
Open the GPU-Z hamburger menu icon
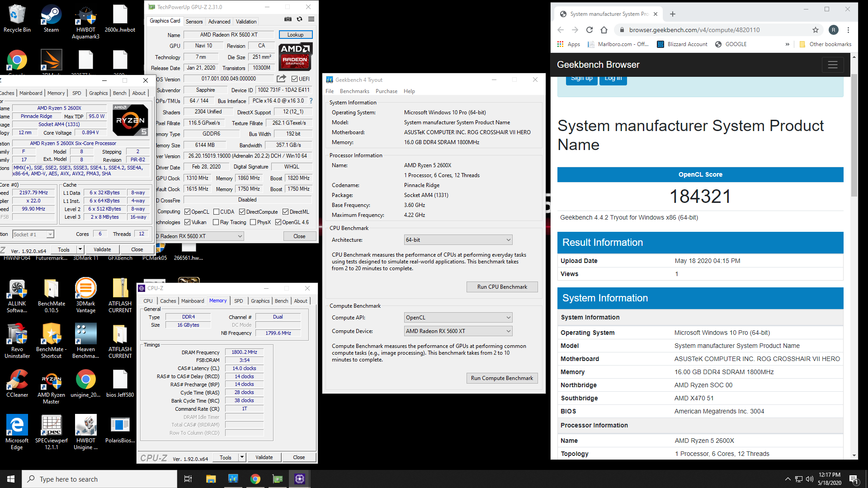(311, 19)
